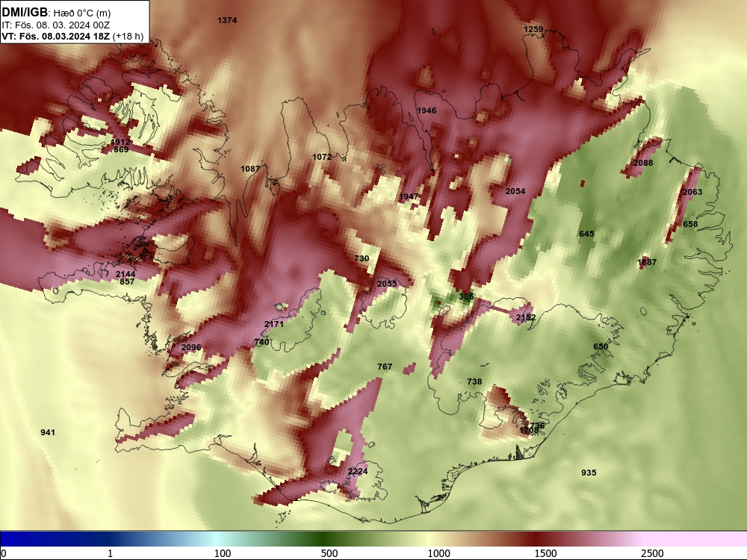This screenshot has height=560, width=747.
Task: Click the map value 658
Action: (x=690, y=224)
